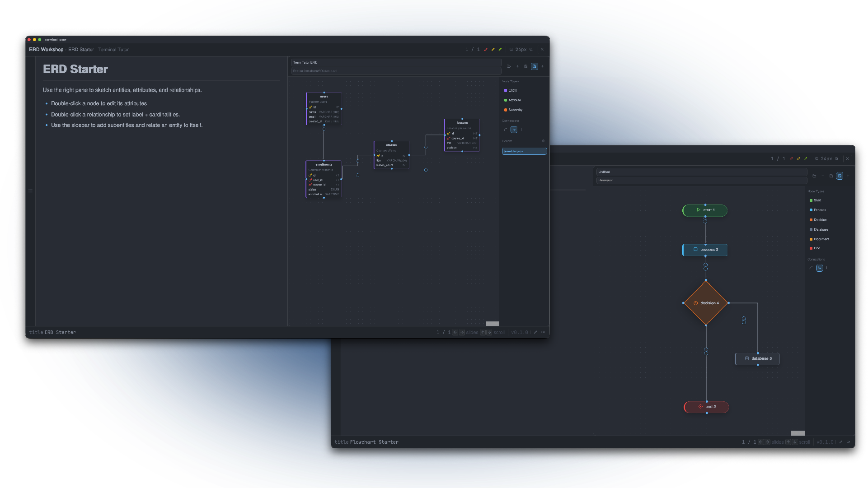Clear recent files with trash icon
Viewport: 868px width, 488px height.
click(543, 141)
